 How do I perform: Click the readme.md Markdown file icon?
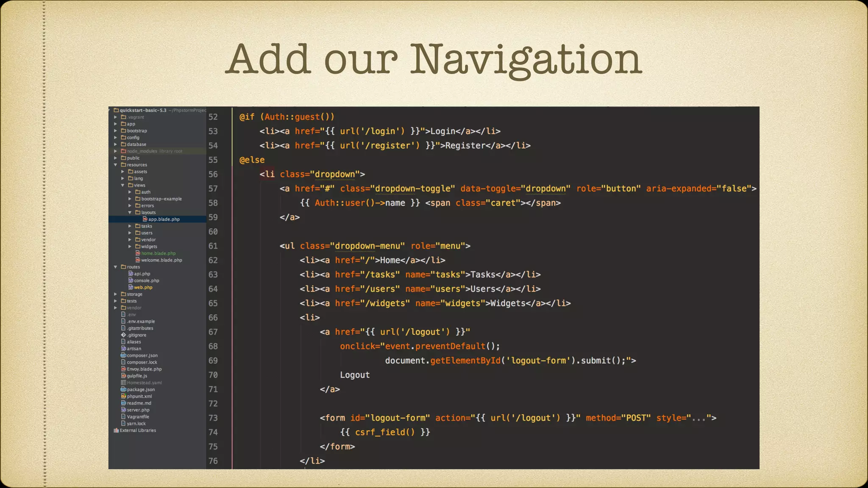123,402
